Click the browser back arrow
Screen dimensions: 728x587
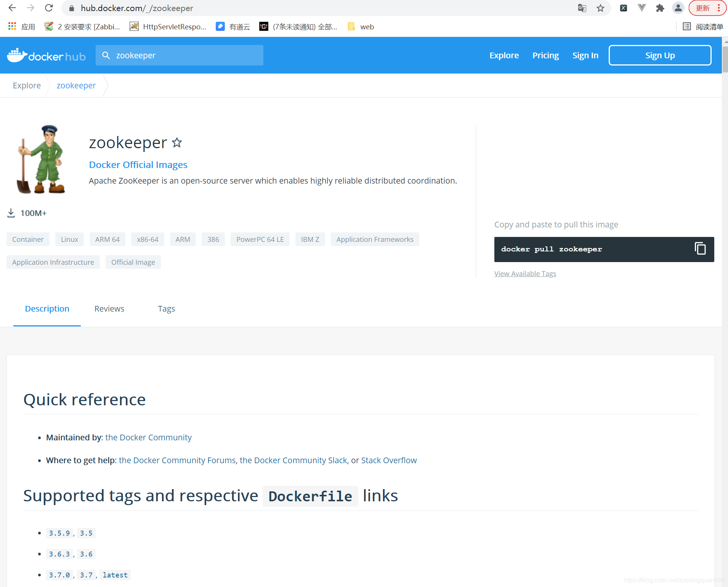click(12, 8)
